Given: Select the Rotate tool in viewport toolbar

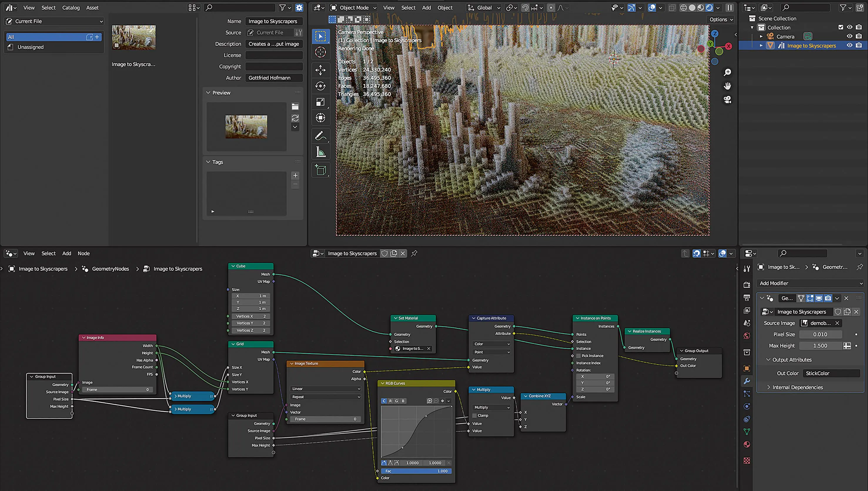Looking at the screenshot, I should (x=320, y=86).
